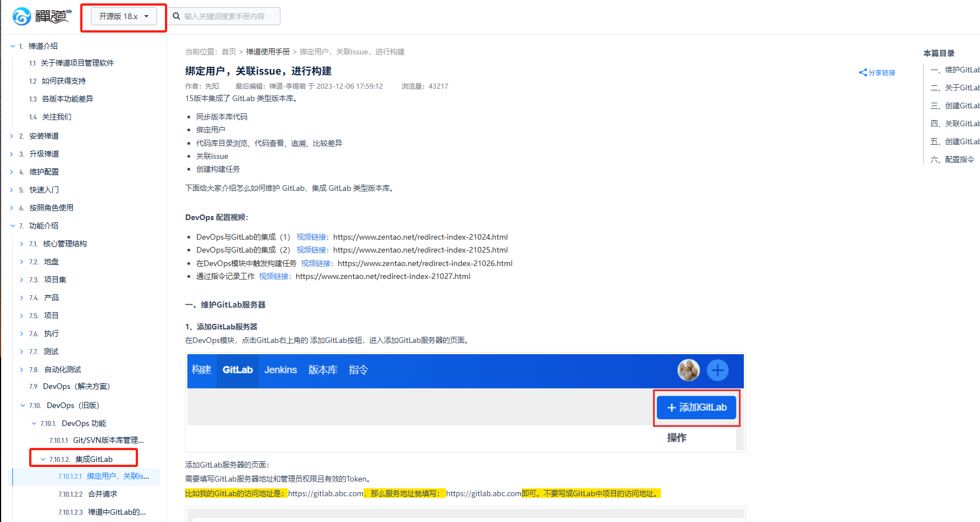The width and height of the screenshot is (980, 522).
Task: Click the search magnifier icon
Action: click(x=176, y=16)
